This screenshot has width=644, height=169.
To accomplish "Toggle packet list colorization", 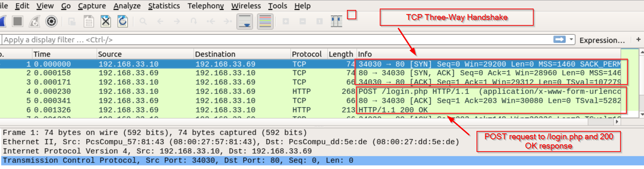I will coord(265,22).
